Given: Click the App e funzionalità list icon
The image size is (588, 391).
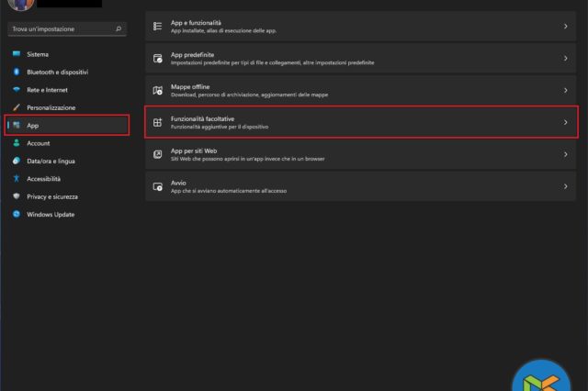Looking at the screenshot, I should click(157, 27).
